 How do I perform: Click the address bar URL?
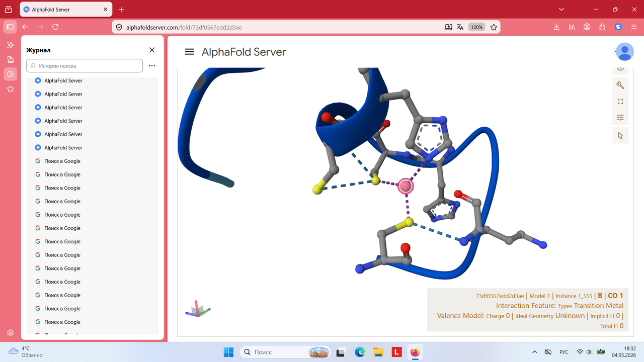click(x=184, y=27)
